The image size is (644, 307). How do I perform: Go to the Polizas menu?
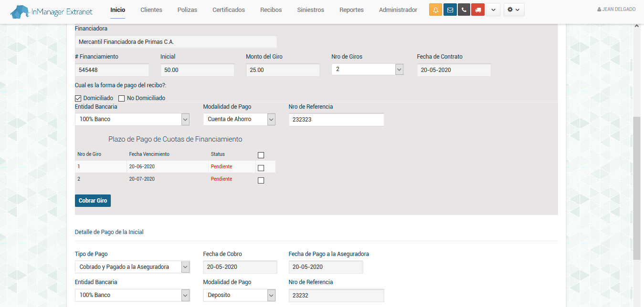tap(187, 10)
